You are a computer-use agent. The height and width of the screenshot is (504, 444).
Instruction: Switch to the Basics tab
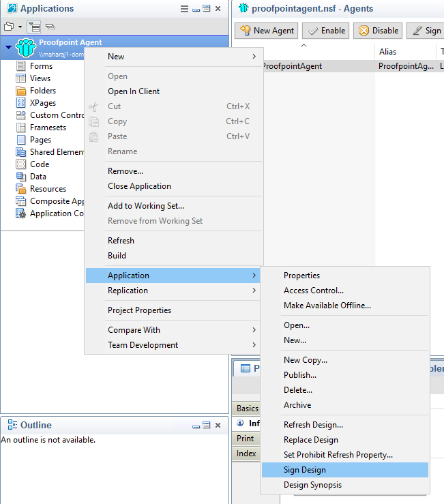248,409
